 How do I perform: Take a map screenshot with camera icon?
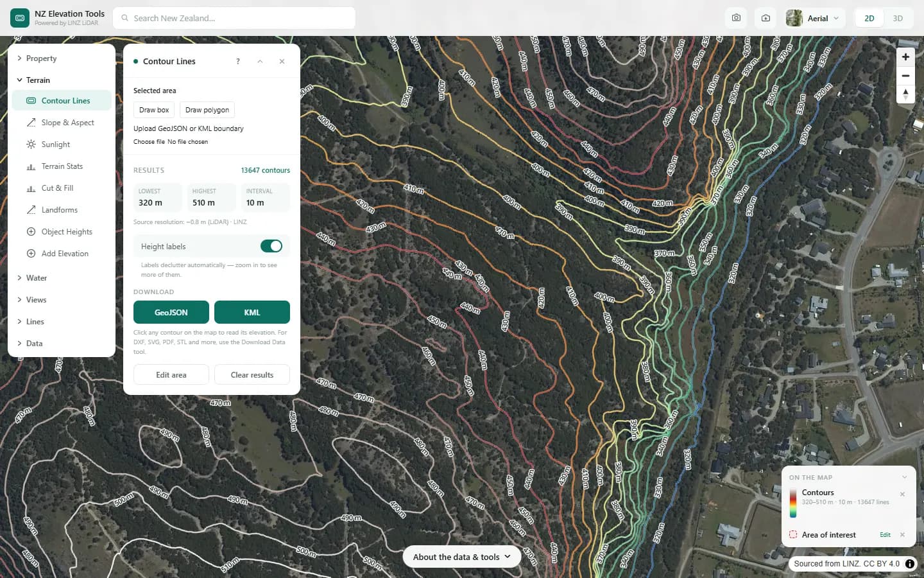736,18
